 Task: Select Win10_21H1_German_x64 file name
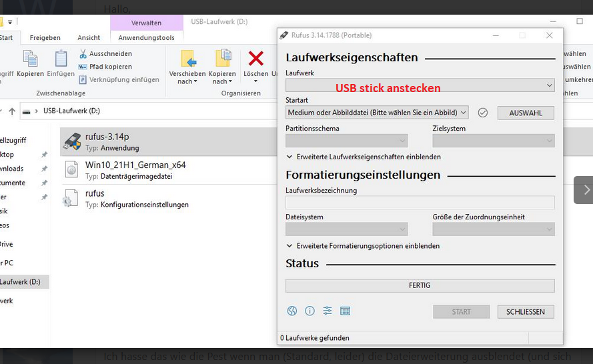point(135,165)
